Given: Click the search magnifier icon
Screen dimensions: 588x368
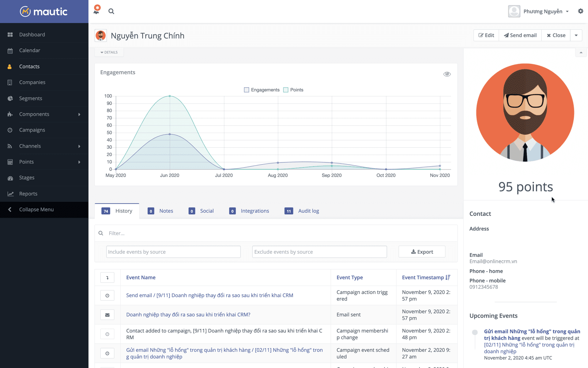Looking at the screenshot, I should click(111, 11).
